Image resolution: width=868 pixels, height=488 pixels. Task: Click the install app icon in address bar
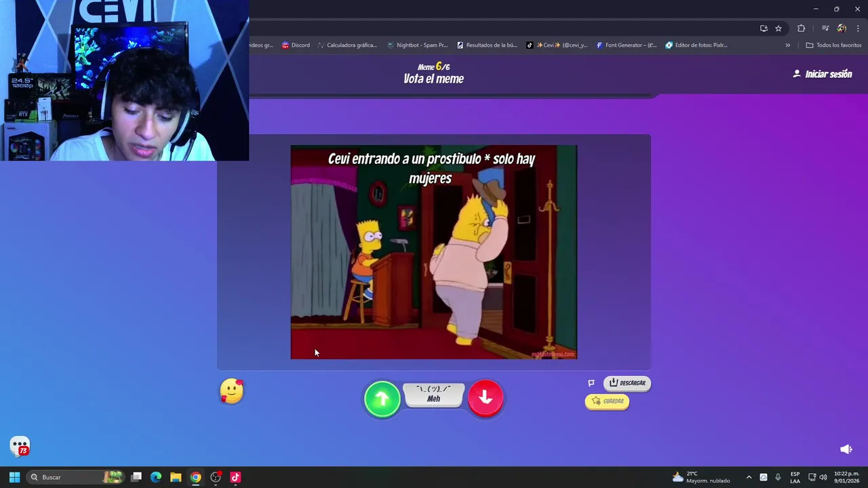coord(764,28)
